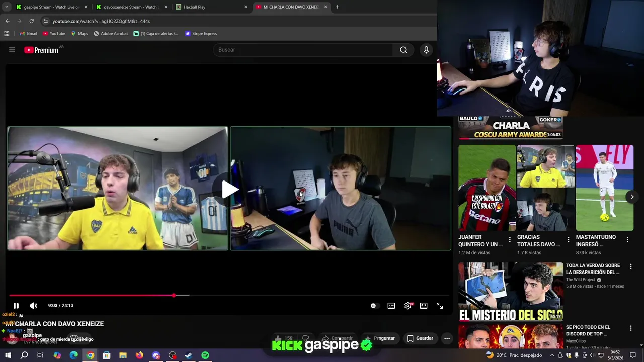The width and height of the screenshot is (644, 362).
Task: Open the Stripe Express bookmark
Action: (201, 34)
